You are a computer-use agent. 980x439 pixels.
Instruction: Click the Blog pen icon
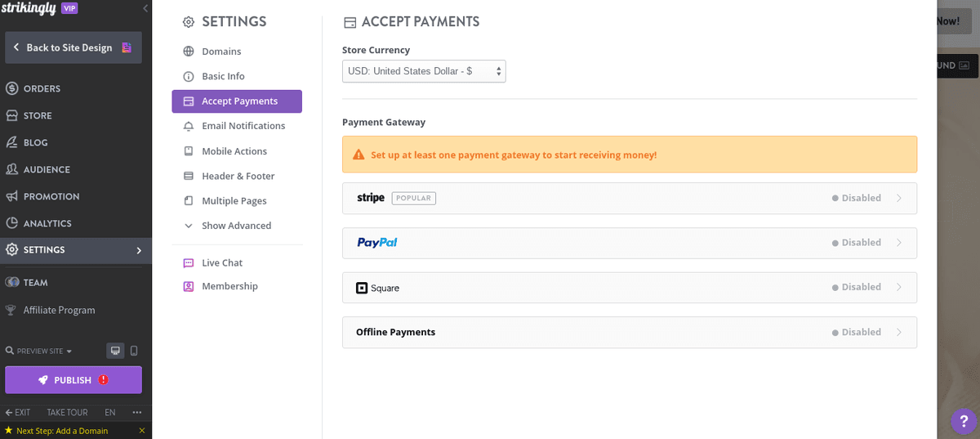point(12,142)
